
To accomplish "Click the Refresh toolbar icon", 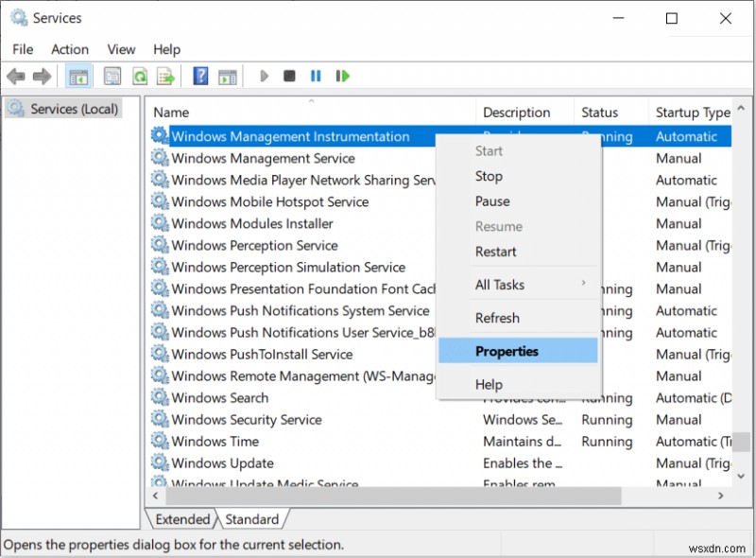I will click(x=139, y=76).
